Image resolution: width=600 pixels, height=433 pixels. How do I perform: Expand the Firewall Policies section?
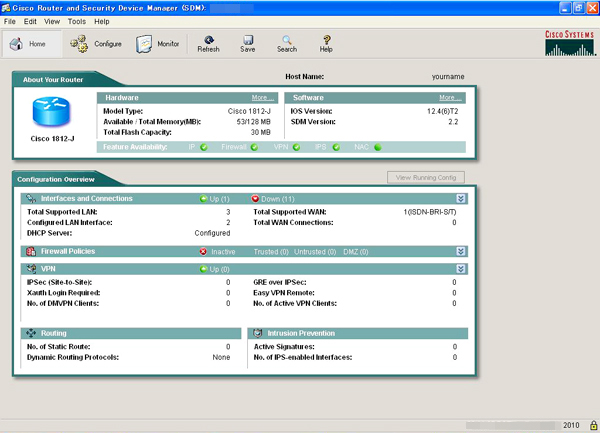click(461, 251)
